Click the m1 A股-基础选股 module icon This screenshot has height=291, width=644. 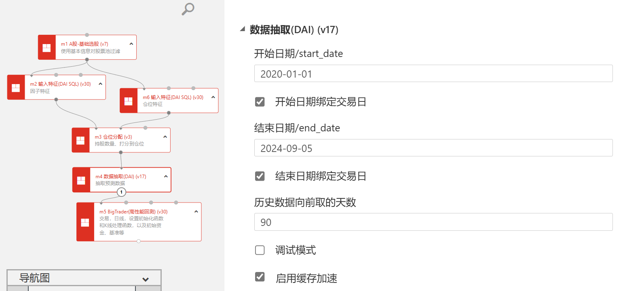(x=47, y=48)
